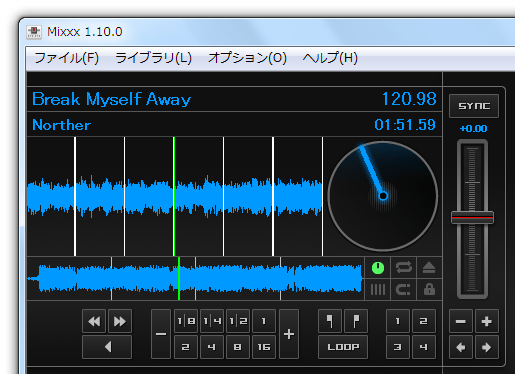Screen dimensions: 515x374
Task: Click the rewind button
Action: click(94, 321)
